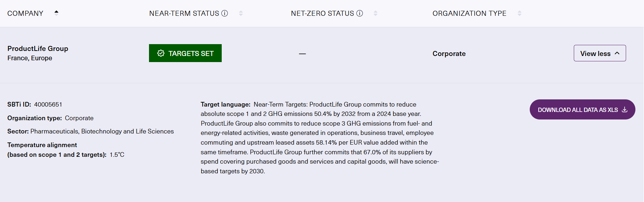This screenshot has height=202, width=644.
Task: Show the Net-Zero Status info tooltip icon
Action: (360, 13)
